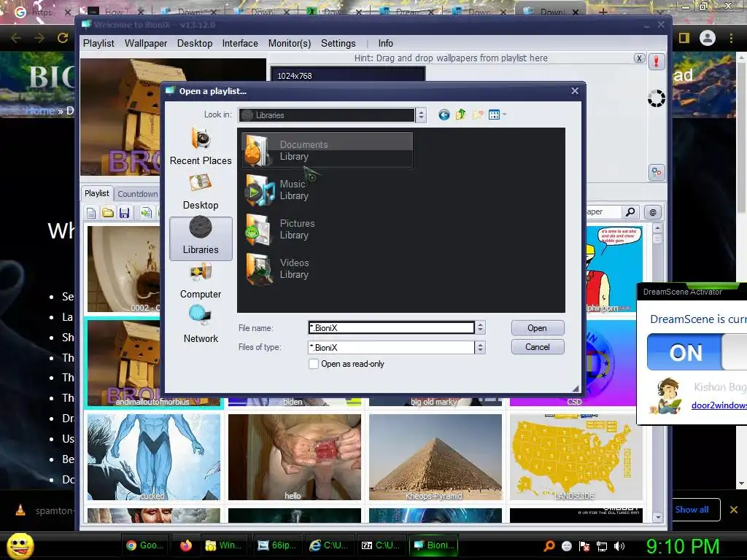Click the save playlist floppy icon

tap(124, 213)
